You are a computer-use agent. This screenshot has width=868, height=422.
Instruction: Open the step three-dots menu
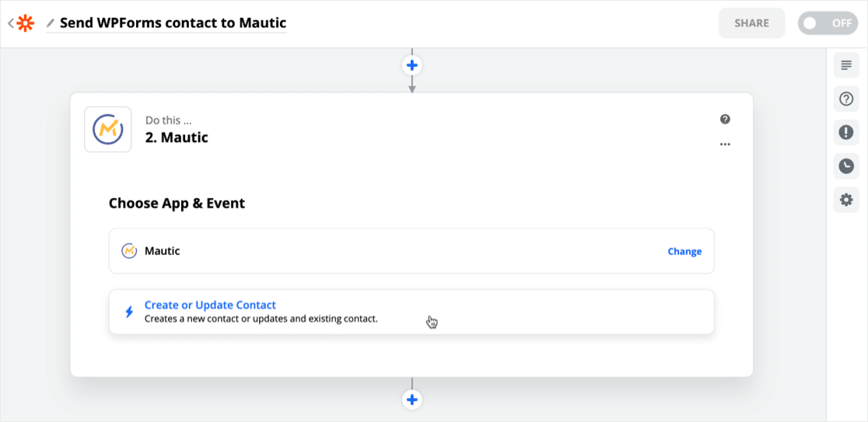tap(725, 145)
